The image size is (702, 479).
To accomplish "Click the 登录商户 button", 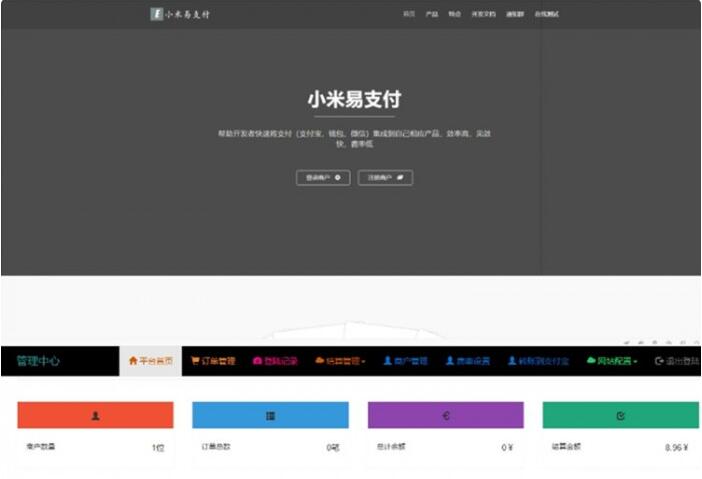I will point(323,178).
